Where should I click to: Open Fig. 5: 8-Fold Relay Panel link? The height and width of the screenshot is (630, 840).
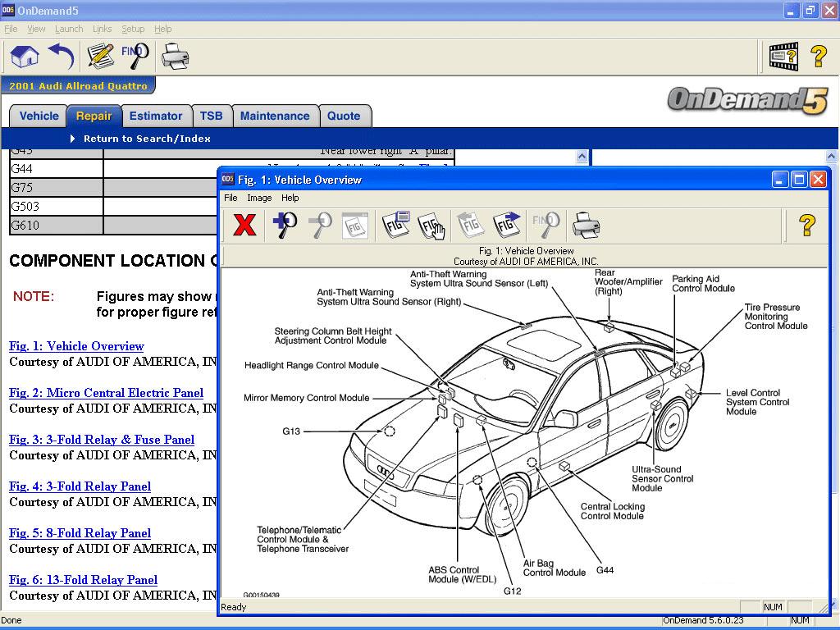[80, 533]
